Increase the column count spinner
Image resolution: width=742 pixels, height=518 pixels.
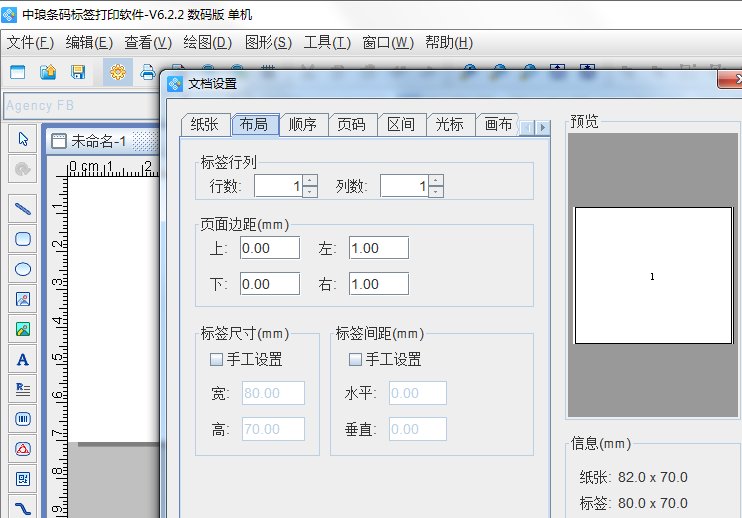tap(436, 180)
